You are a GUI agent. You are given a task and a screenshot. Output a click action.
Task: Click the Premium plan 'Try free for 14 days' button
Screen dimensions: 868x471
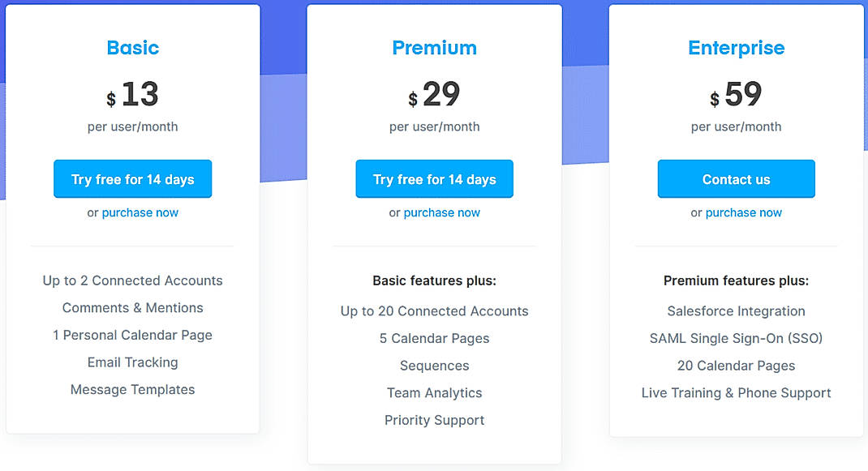434,178
